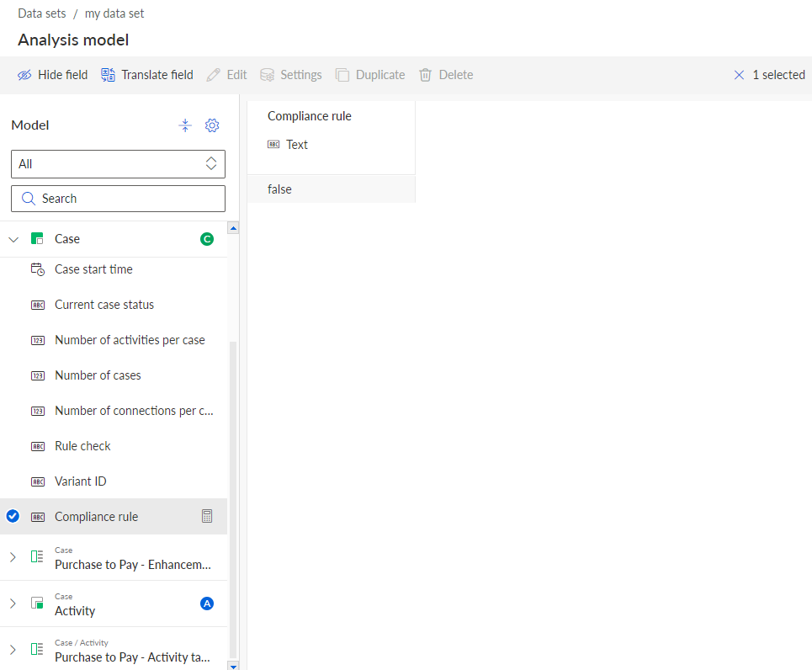This screenshot has height=670, width=812.
Task: Focus the Search input field
Action: click(118, 199)
